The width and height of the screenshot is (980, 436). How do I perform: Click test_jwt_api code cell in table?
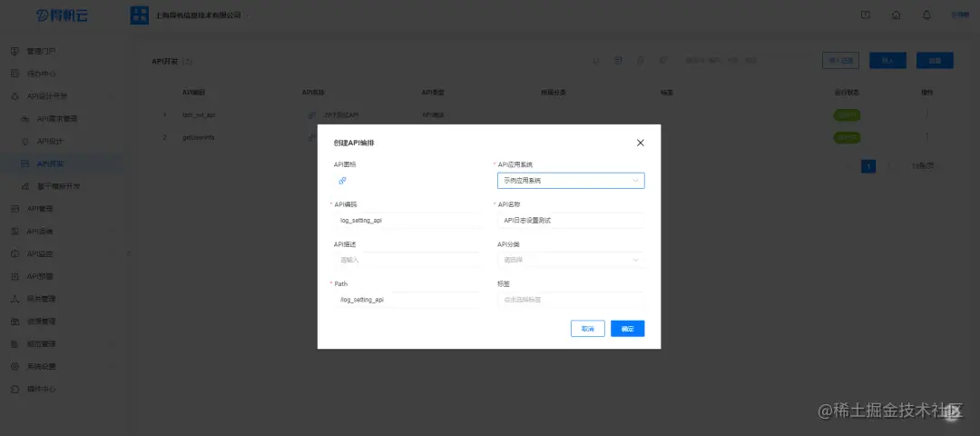coord(199,115)
